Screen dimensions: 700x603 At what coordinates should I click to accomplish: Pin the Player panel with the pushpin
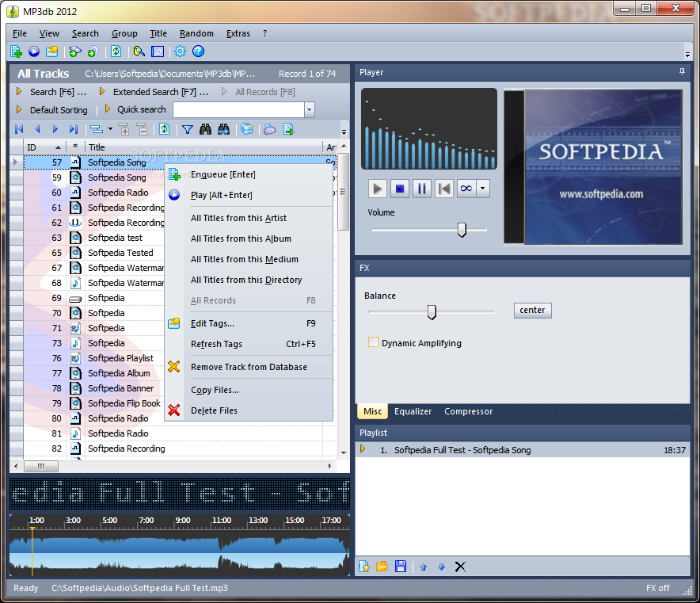point(682,72)
